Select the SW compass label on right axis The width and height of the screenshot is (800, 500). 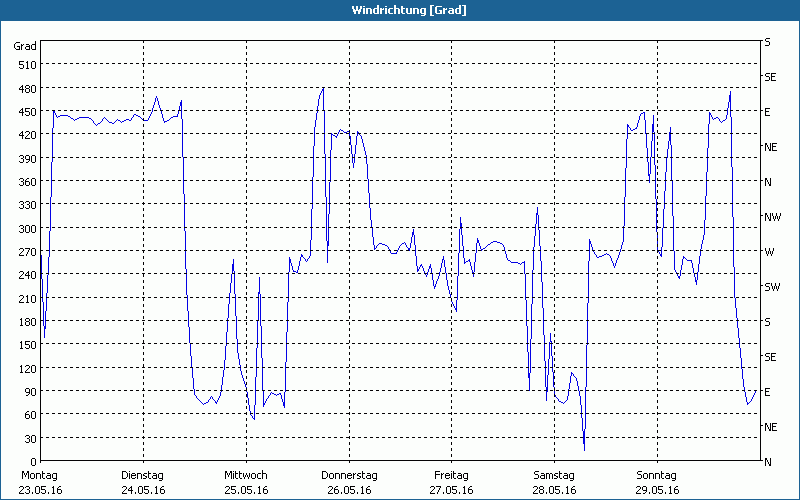[771, 287]
